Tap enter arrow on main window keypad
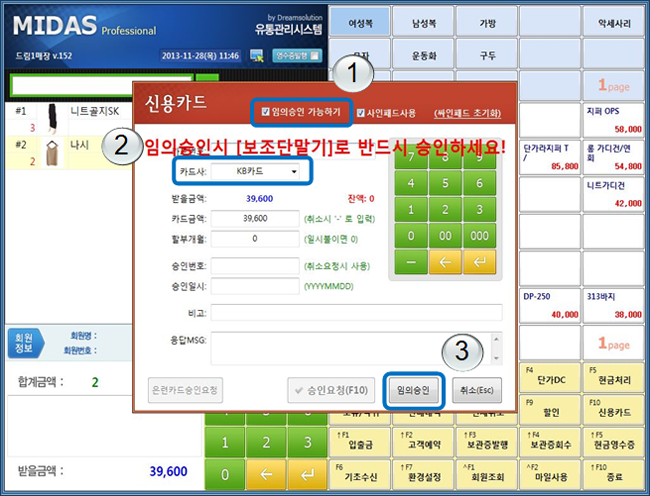Viewport: 650px width, 496px height. pos(307,474)
